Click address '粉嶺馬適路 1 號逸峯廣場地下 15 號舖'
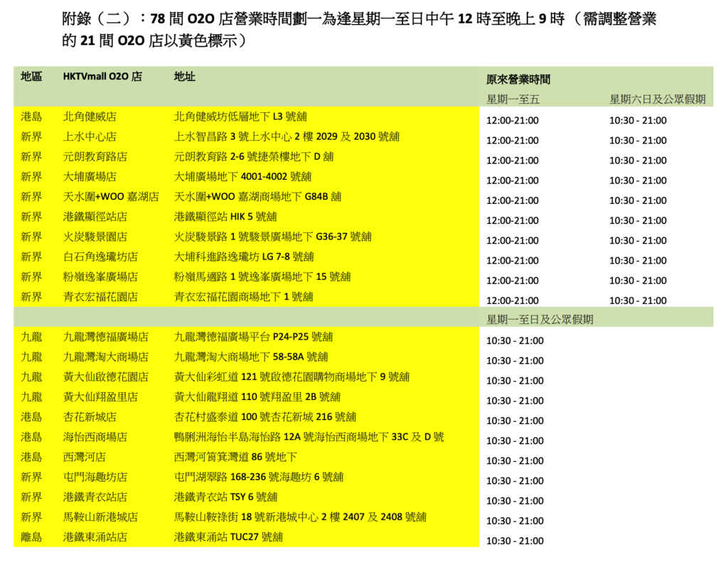The width and height of the screenshot is (728, 567). pyautogui.click(x=262, y=276)
